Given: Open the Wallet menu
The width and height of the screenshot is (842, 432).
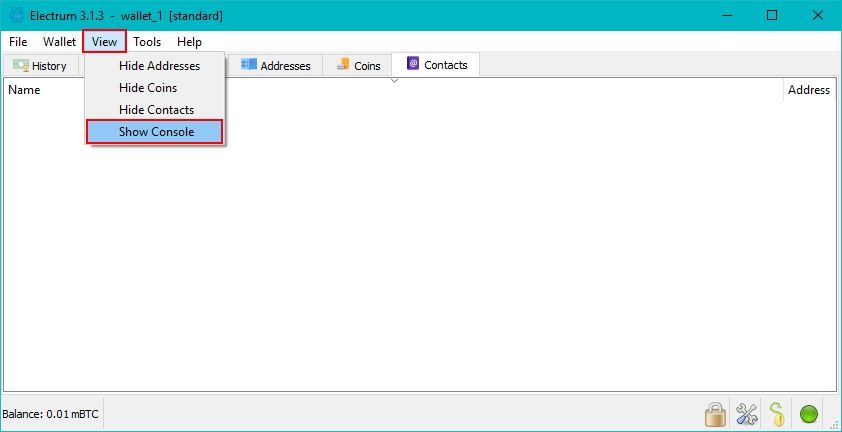Looking at the screenshot, I should pyautogui.click(x=60, y=42).
